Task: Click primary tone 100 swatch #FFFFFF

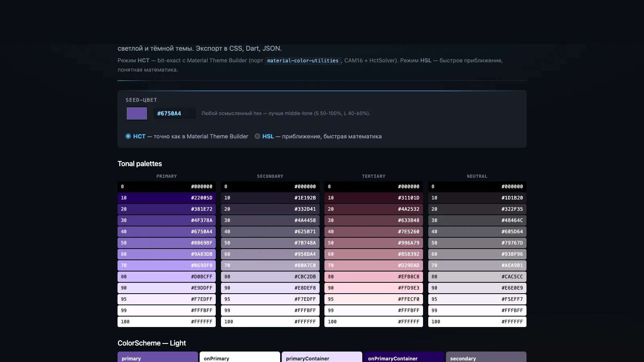Action: [167, 322]
